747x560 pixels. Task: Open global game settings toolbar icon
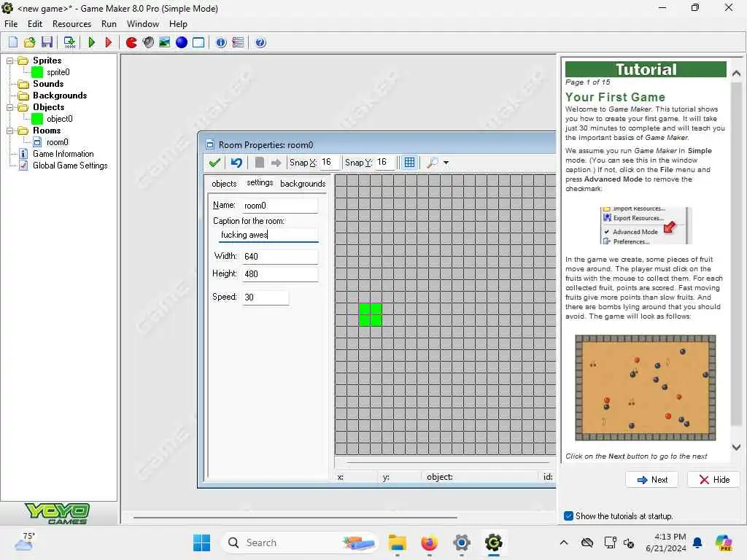[238, 42]
